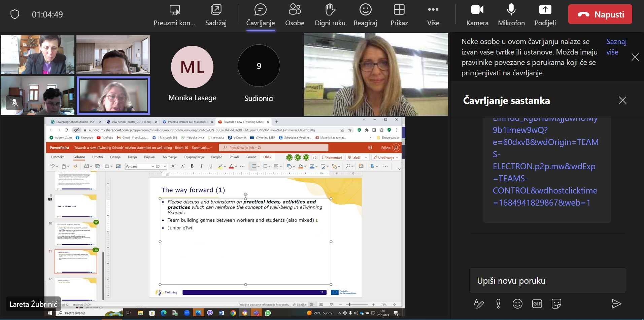Screen dimensions: 644x320
Task: Expand the Izloži dropdown arrow
Action: (366, 157)
